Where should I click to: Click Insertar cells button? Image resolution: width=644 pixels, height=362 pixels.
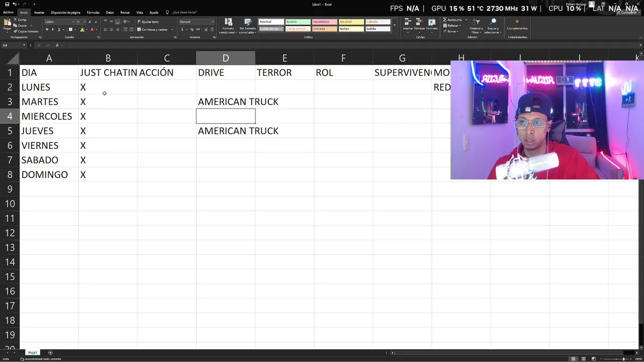tap(408, 26)
